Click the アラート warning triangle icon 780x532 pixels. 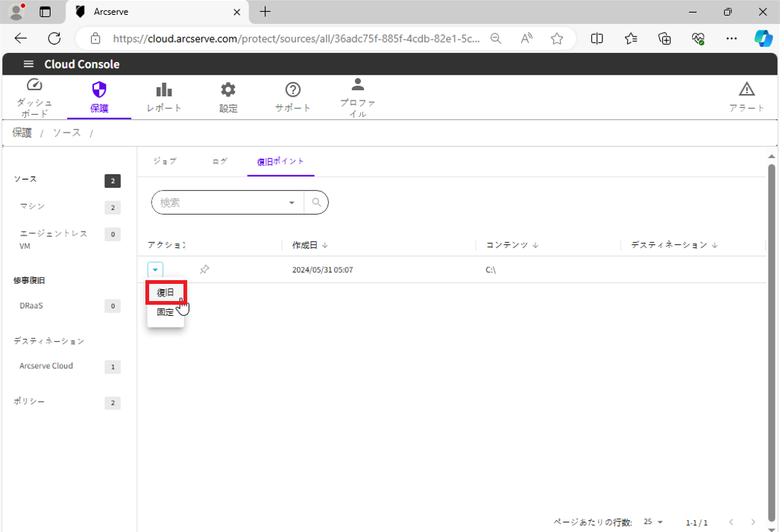[746, 90]
